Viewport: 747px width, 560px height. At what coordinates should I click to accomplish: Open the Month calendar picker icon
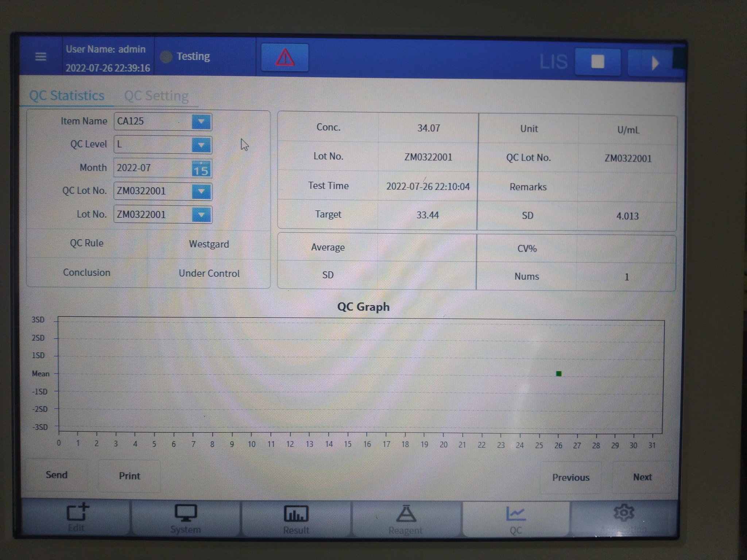201,169
